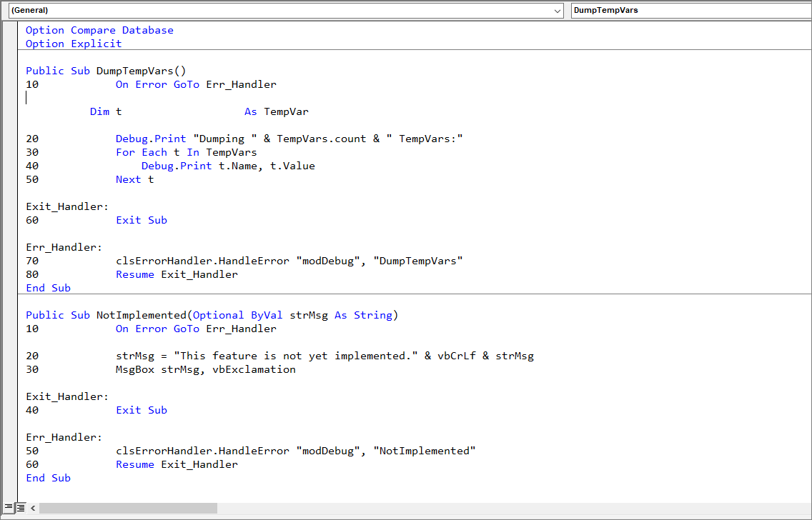812x520 pixels.
Task: Click 'Exit_Handler:' label in NotImplemented
Action: [x=67, y=396]
